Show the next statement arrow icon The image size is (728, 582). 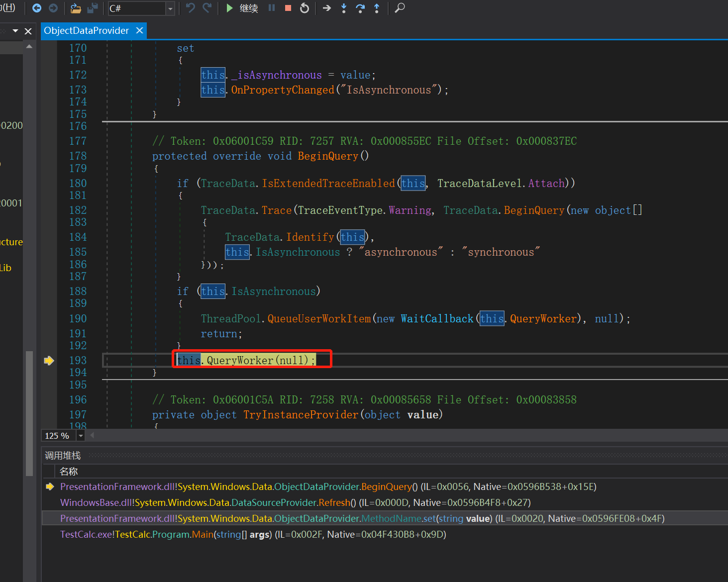point(327,8)
